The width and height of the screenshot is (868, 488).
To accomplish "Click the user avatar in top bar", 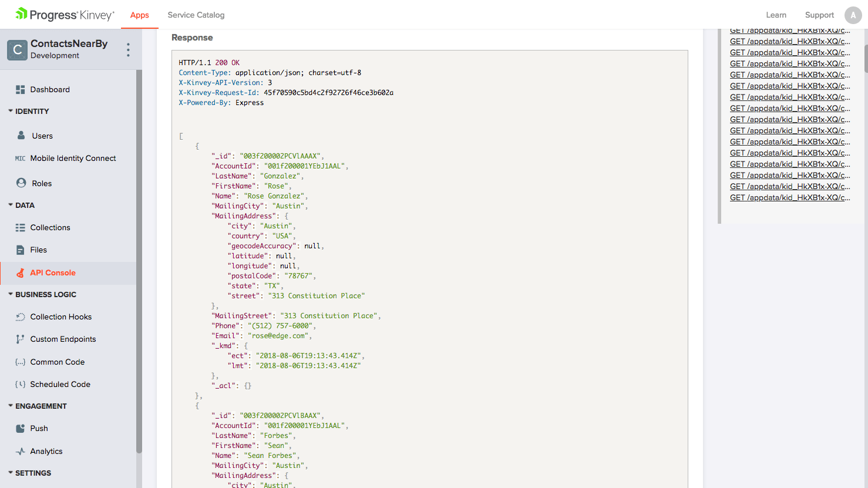I will [x=853, y=15].
